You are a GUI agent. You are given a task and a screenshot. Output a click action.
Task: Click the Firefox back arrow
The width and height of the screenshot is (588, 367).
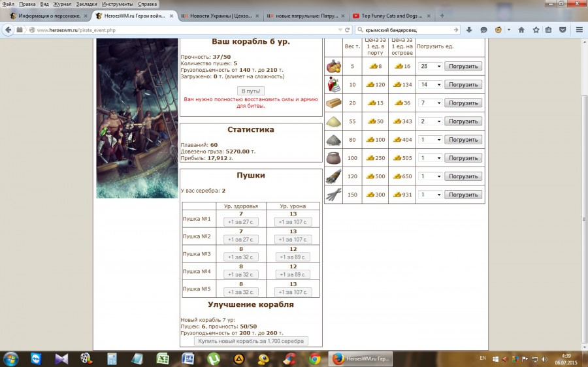click(8, 30)
